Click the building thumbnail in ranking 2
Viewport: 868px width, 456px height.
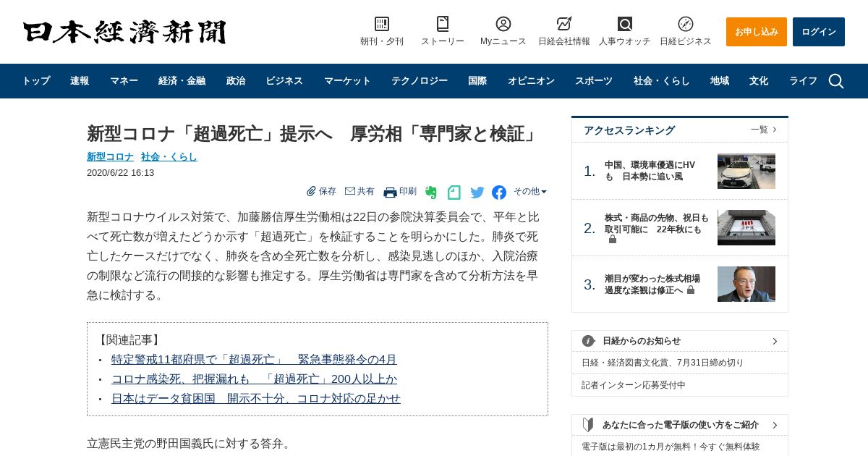(x=746, y=227)
